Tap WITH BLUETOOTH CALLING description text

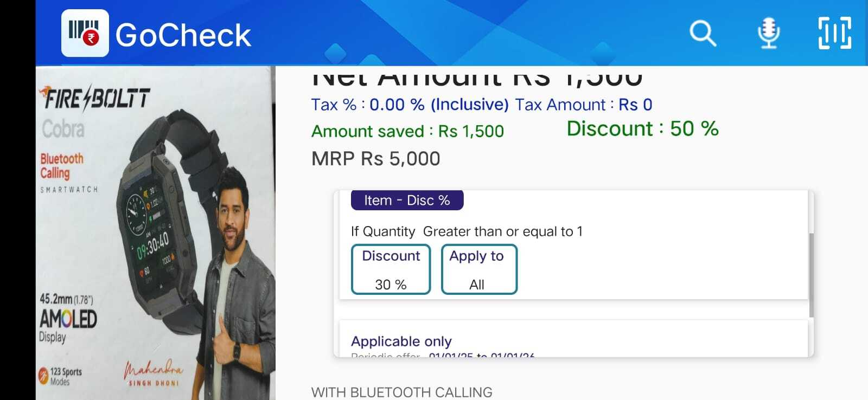coord(402,392)
